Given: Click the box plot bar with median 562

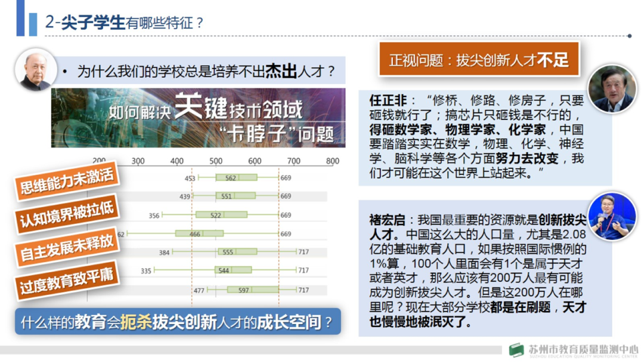Looking at the screenshot, I should (237, 177).
